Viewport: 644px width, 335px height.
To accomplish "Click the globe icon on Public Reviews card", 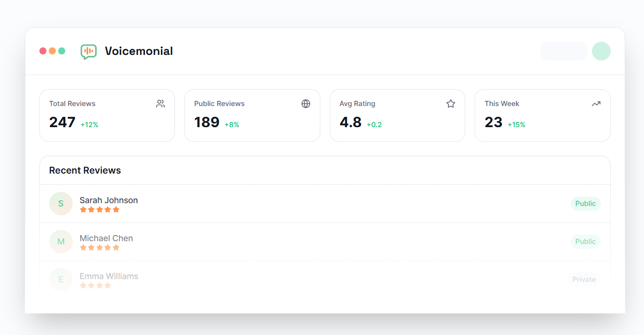I will click(x=305, y=103).
